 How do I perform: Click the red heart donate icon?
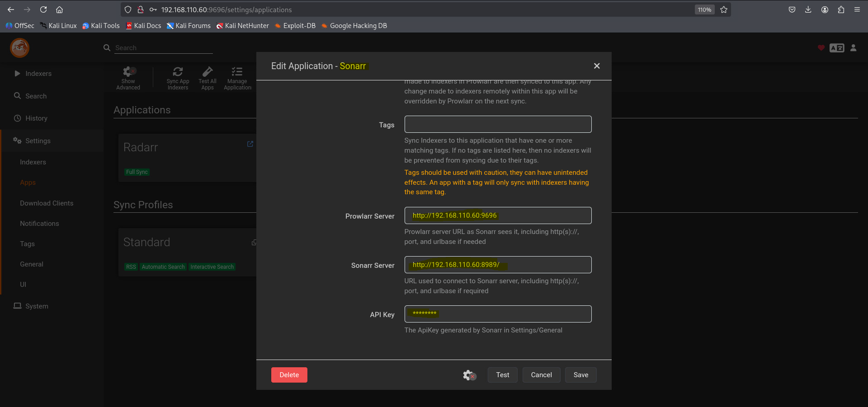tap(821, 48)
